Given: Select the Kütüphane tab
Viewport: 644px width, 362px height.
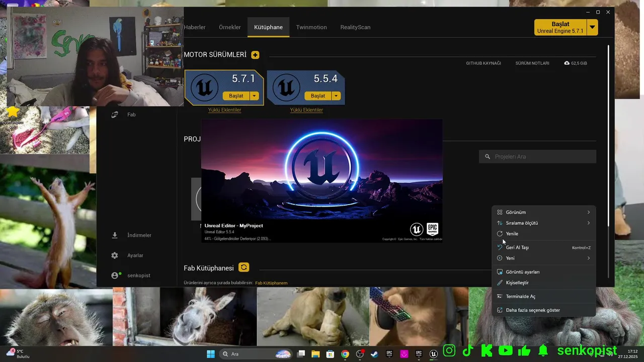Looking at the screenshot, I should (268, 27).
